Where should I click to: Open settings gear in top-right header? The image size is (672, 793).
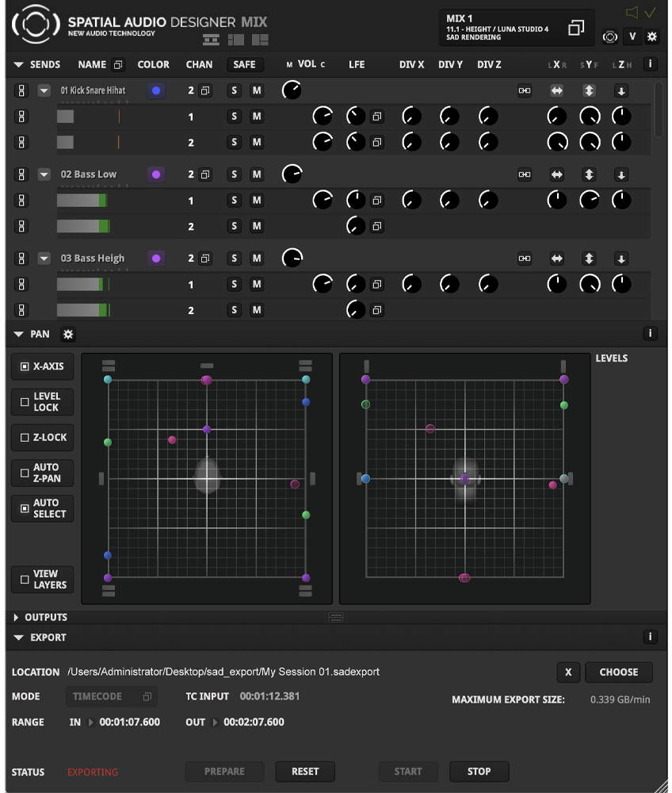[652, 36]
